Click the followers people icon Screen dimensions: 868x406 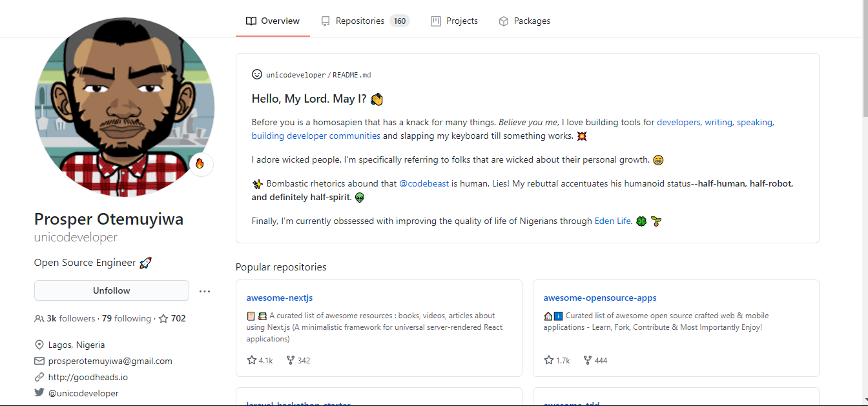[39, 319]
